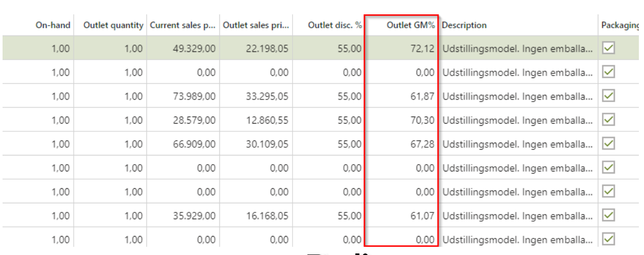
Task: Click the Outlet GM% column header
Action: (410, 25)
